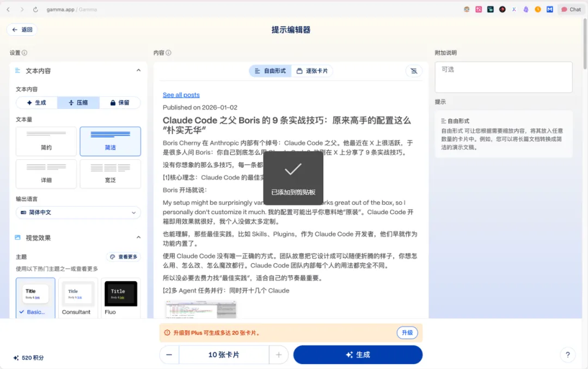Image resolution: width=588 pixels, height=369 pixels.
Task: Choose the 简洁 text amount option
Action: tap(110, 141)
